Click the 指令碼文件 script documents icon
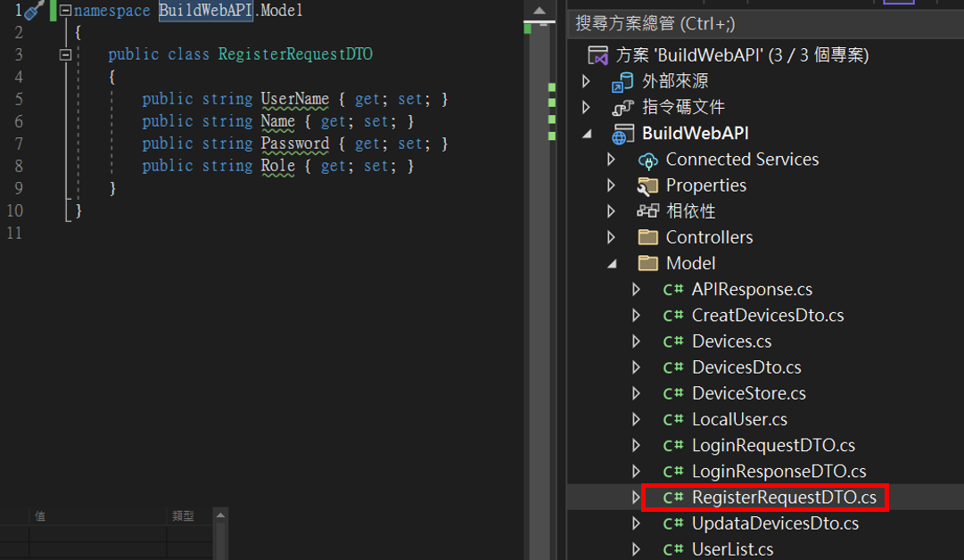This screenshot has width=964, height=560. pyautogui.click(x=622, y=108)
